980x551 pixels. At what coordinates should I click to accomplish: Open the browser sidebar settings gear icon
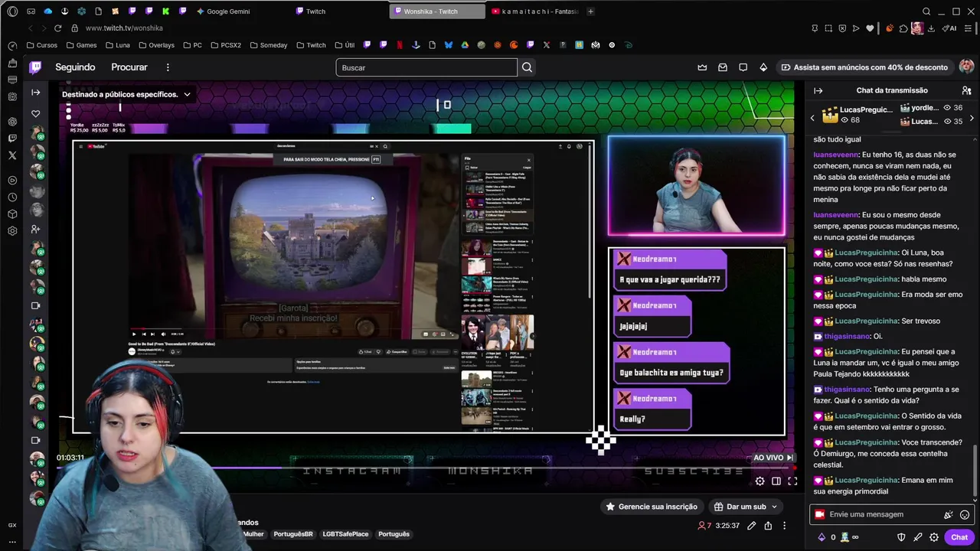12,231
